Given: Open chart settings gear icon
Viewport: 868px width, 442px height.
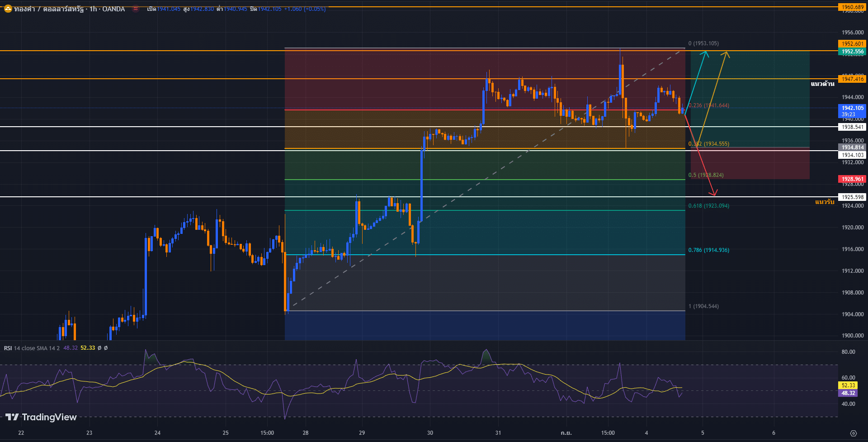Looking at the screenshot, I should 853,433.
